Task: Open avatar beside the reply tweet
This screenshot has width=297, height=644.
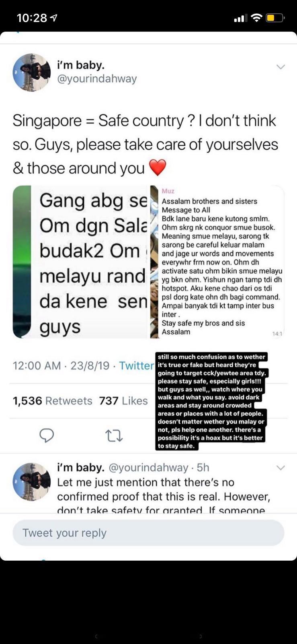Action: (32, 481)
